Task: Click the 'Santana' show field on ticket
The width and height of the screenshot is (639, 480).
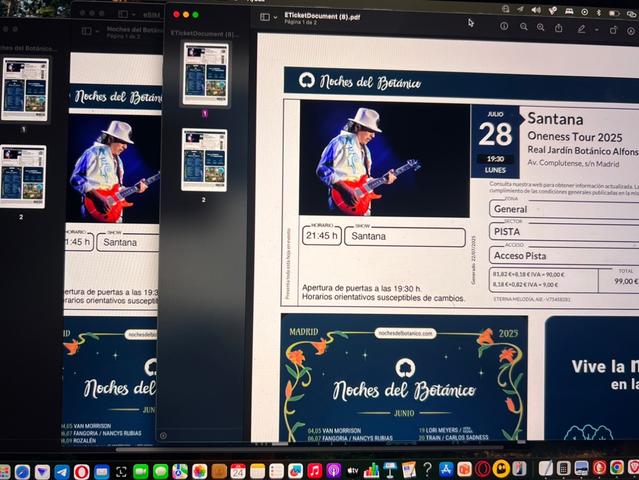Action: [405, 237]
